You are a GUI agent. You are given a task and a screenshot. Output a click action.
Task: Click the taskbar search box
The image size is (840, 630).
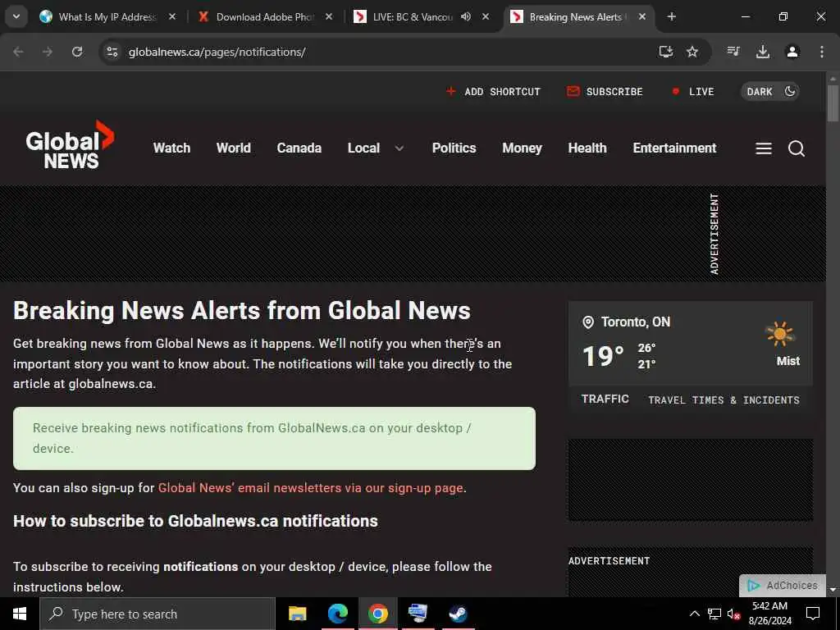pos(157,614)
